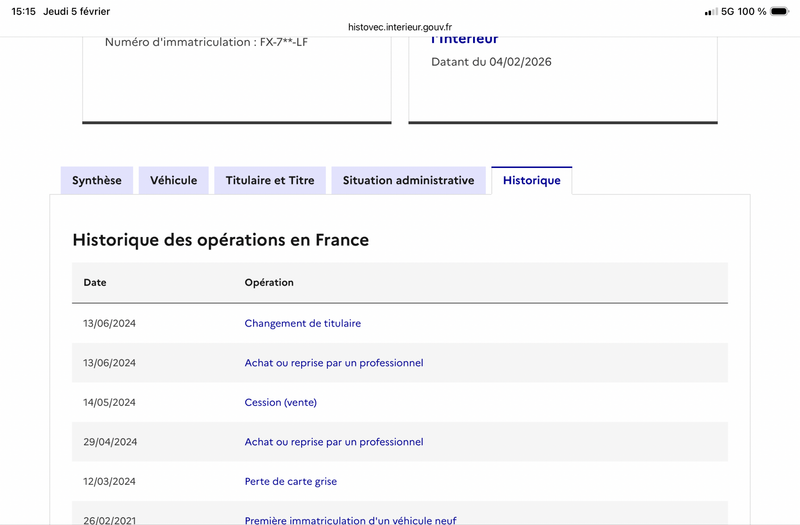The width and height of the screenshot is (800, 525).
Task: Open the Véhicule tab
Action: [174, 181]
